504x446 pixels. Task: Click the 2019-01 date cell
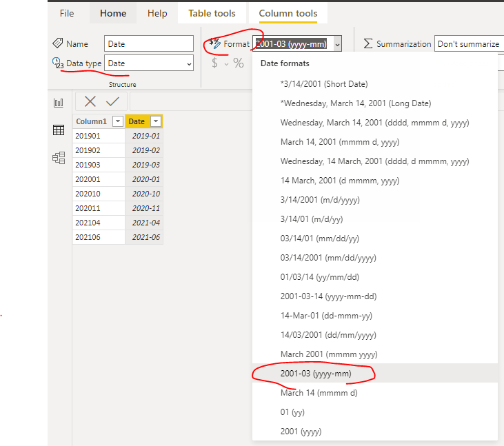coord(144,136)
